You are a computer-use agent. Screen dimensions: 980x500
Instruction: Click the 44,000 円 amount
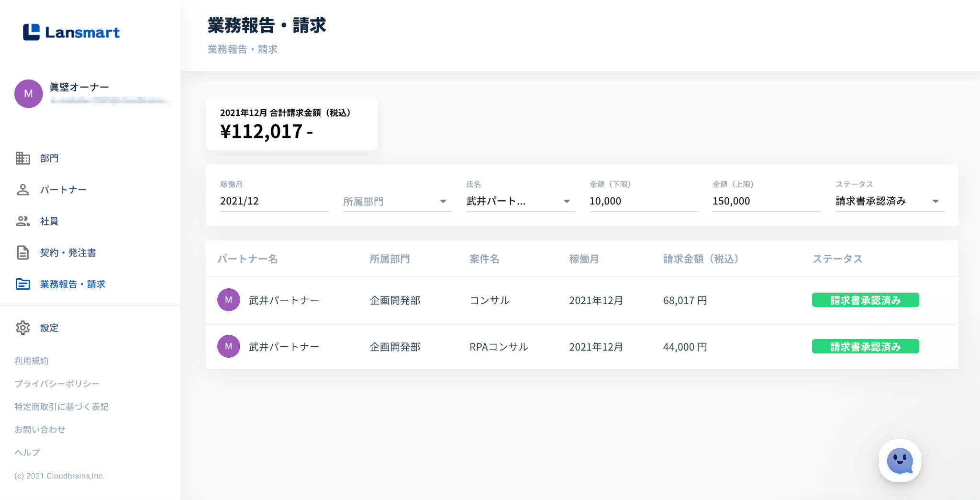point(685,347)
